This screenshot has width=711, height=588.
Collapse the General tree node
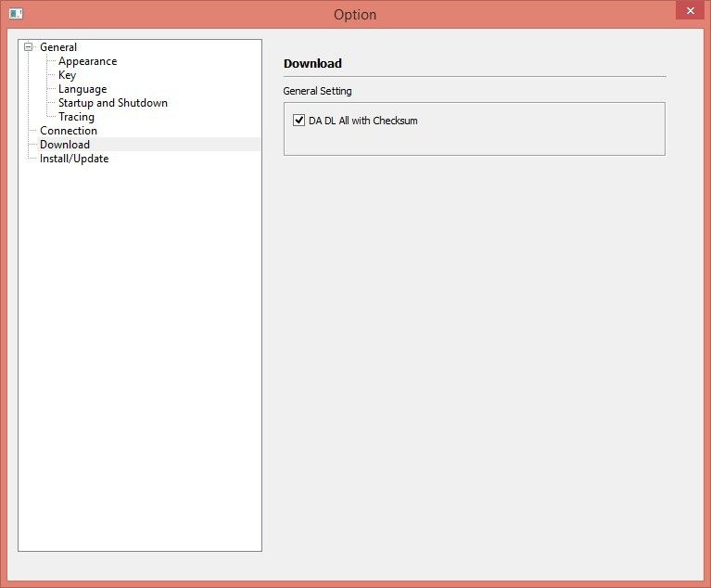point(28,46)
